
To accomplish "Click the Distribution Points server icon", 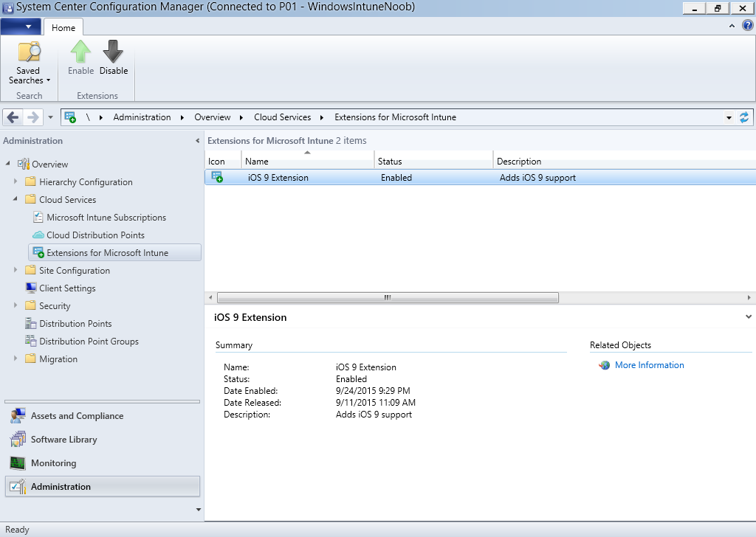I will [x=31, y=323].
